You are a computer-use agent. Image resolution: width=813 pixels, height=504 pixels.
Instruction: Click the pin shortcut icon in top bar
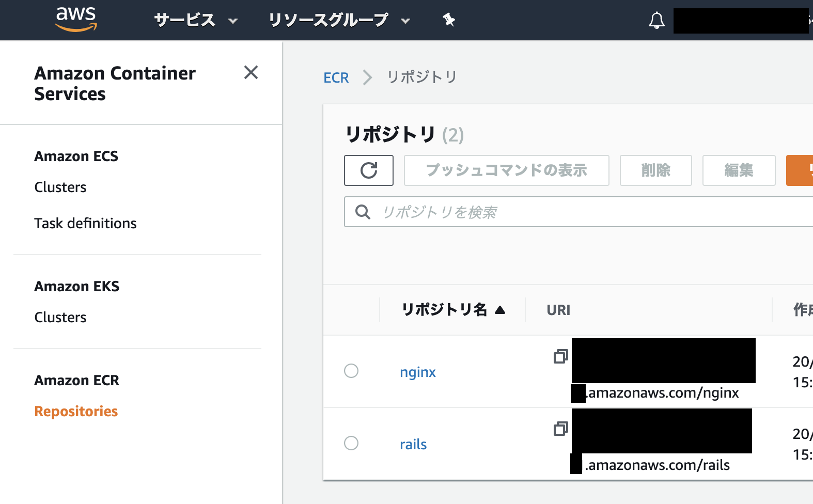click(x=449, y=20)
